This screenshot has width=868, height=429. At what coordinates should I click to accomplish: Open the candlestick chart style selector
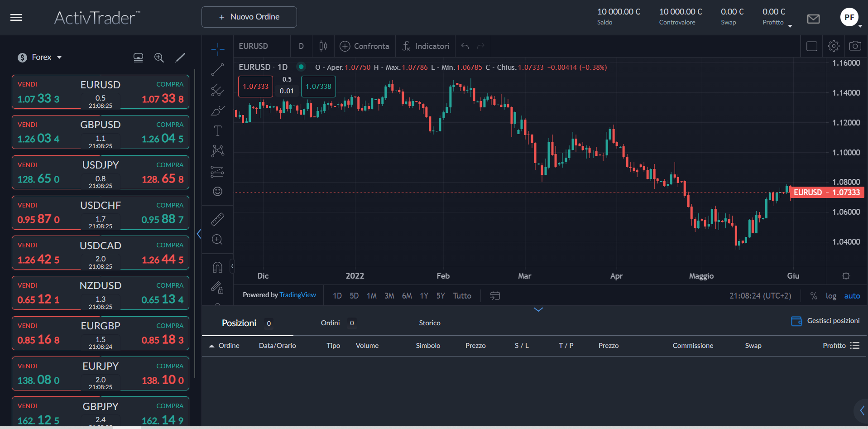tap(323, 46)
